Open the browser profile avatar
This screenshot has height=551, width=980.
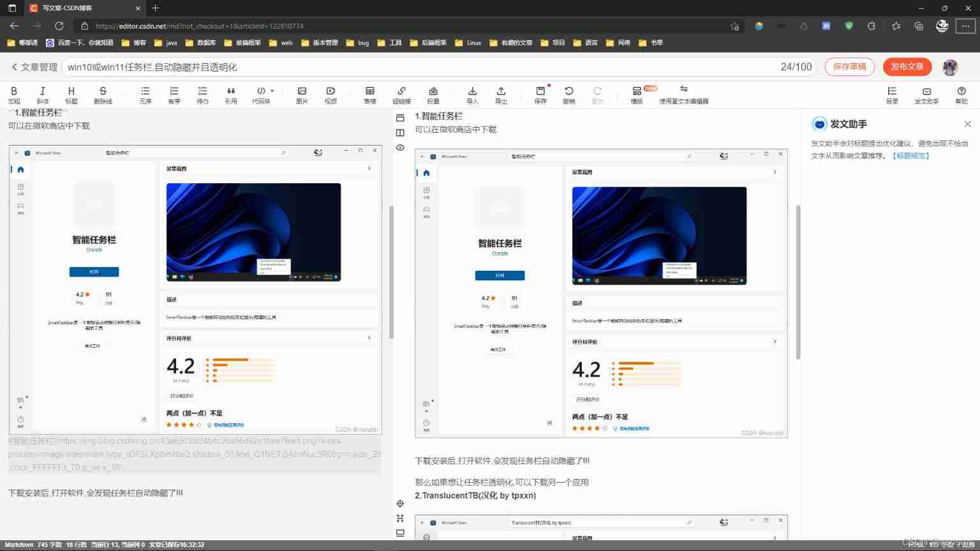pos(942,26)
